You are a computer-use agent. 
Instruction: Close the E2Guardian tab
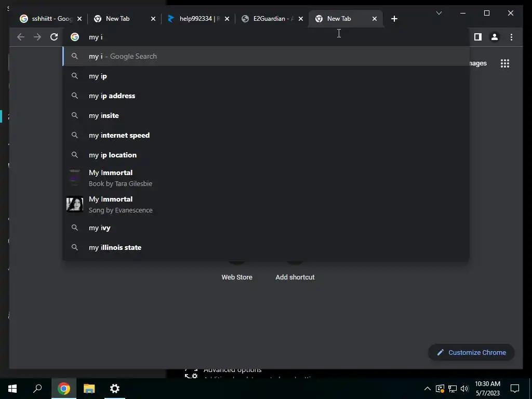click(301, 19)
